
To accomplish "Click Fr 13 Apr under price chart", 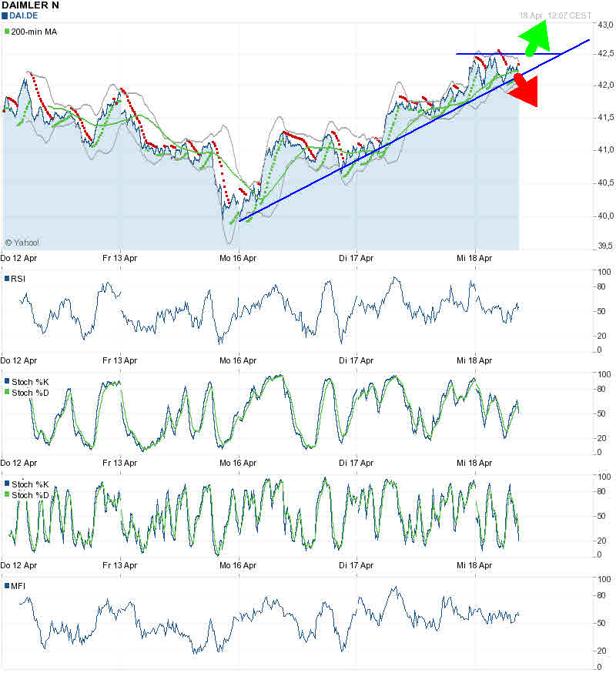I will pyautogui.click(x=120, y=258).
